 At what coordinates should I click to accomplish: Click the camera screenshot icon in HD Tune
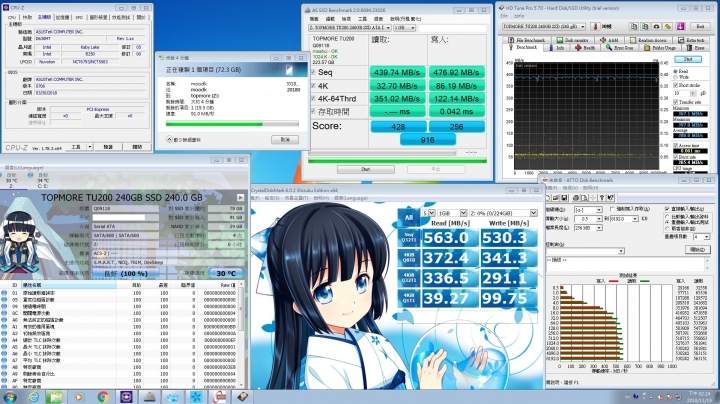click(x=657, y=27)
